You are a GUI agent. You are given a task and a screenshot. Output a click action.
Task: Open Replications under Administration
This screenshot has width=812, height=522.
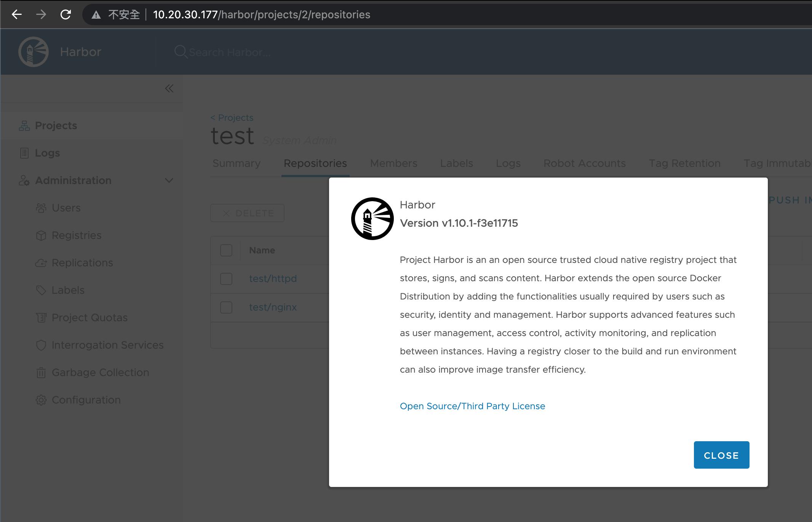tap(82, 263)
